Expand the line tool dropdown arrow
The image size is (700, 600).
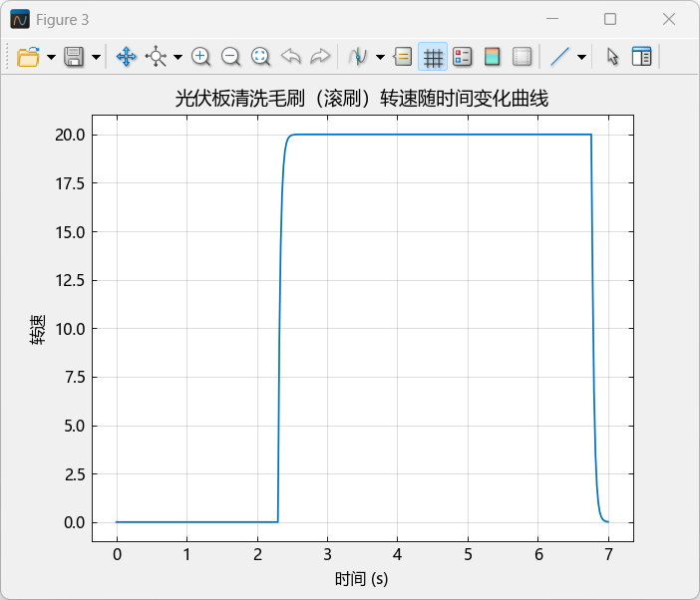coord(581,57)
